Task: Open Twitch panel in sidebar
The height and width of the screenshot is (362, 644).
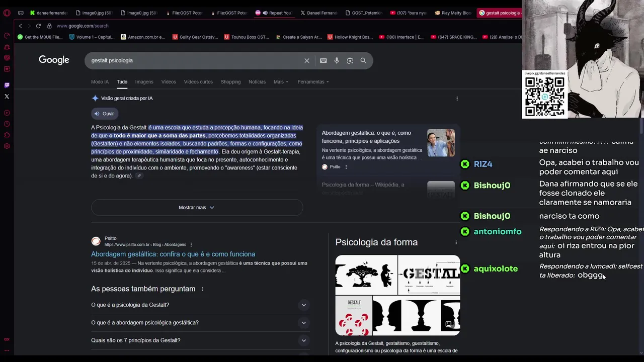Action: tap(7, 85)
